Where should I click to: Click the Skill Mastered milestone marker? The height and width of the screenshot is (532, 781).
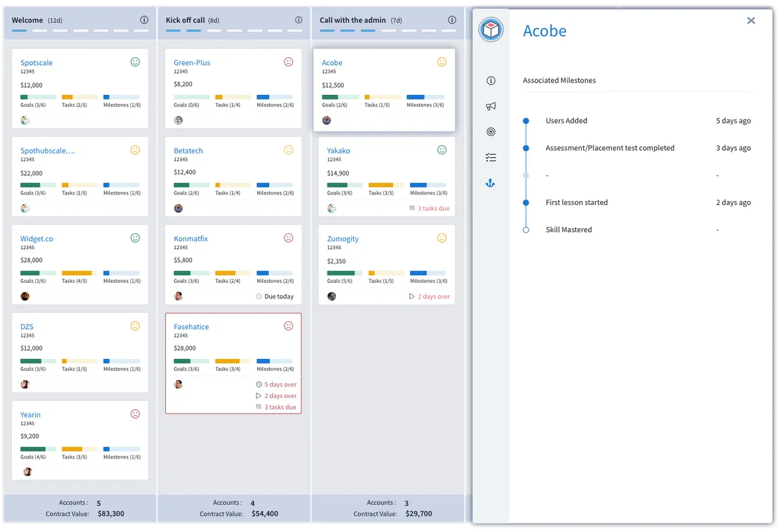[x=526, y=230]
